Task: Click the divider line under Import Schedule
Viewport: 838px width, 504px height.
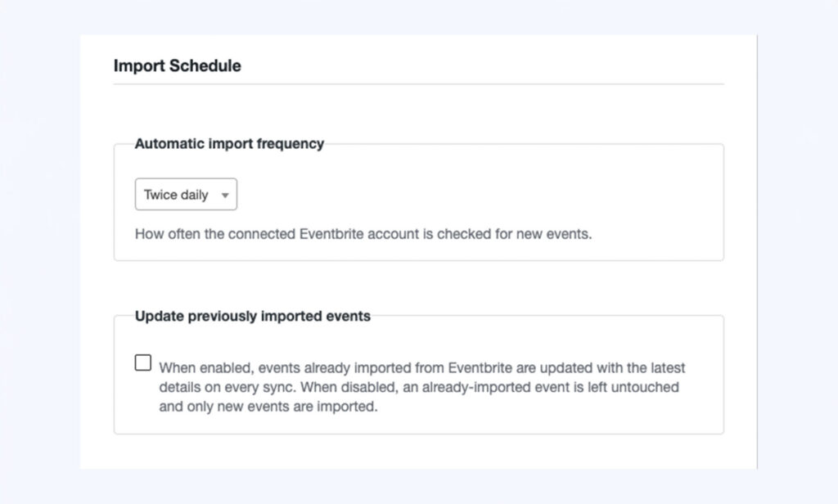Action: tap(418, 84)
